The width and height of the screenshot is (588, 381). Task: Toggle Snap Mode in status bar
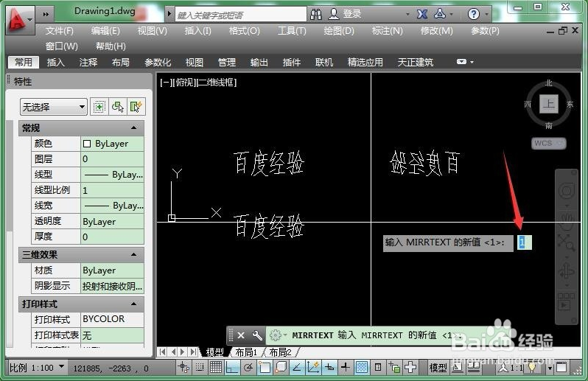200,367
